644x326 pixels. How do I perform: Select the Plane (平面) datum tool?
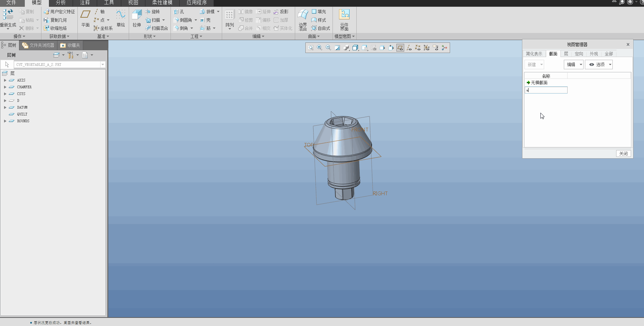coord(85,19)
